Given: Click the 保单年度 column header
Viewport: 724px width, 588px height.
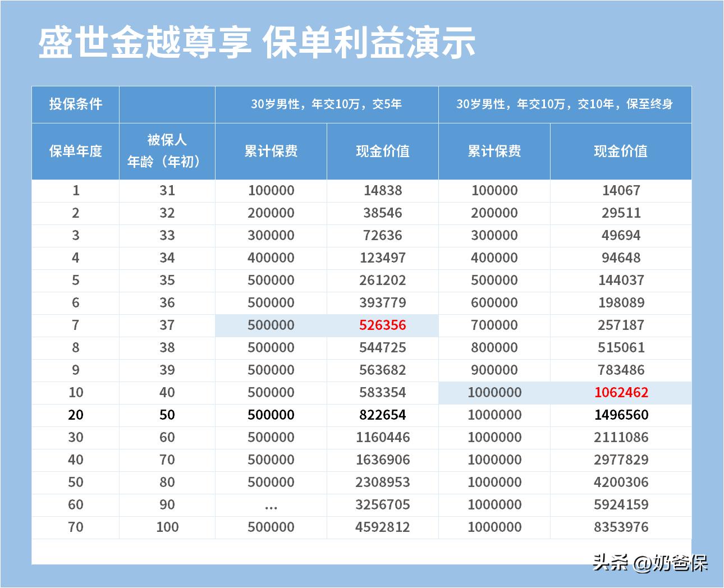Looking at the screenshot, I should [x=76, y=150].
